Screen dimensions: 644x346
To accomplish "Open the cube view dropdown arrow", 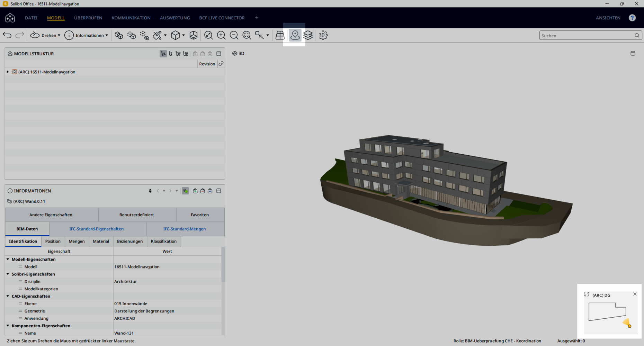I will 184,35.
